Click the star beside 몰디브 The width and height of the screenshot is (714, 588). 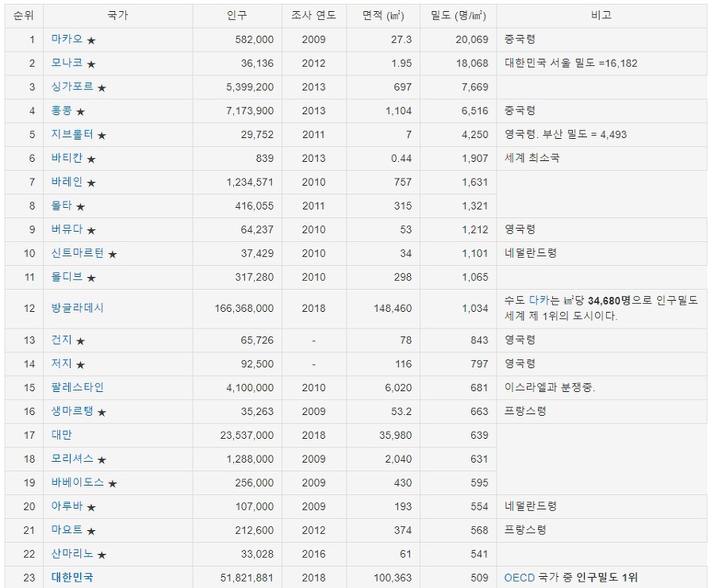coord(91,278)
